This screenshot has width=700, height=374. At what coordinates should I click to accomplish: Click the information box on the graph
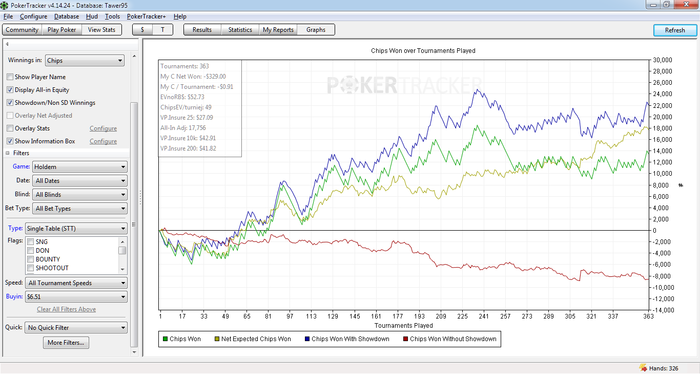tap(200, 108)
